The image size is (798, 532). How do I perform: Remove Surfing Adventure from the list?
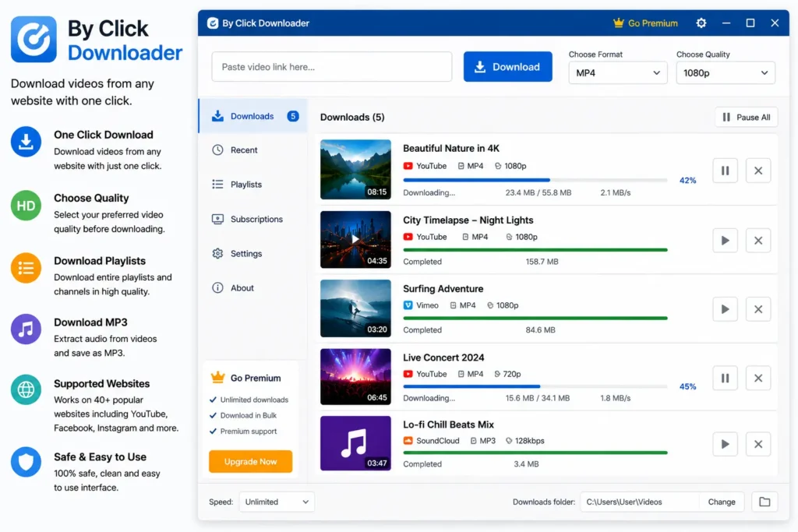757,309
